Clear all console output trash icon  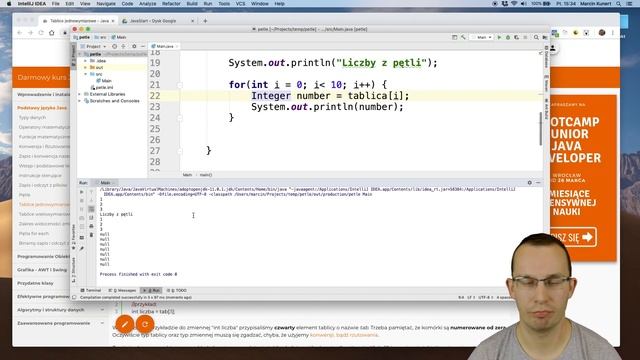(91, 235)
